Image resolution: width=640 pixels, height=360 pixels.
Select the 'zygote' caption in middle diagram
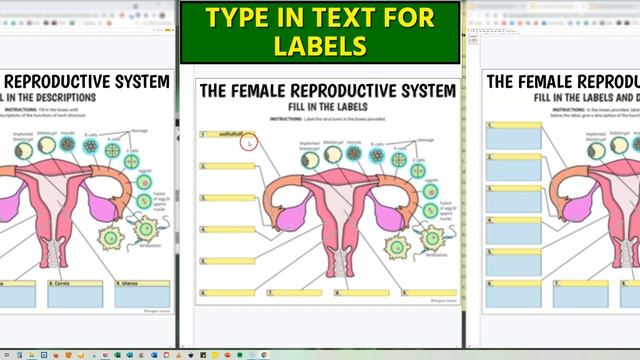pos(431,180)
